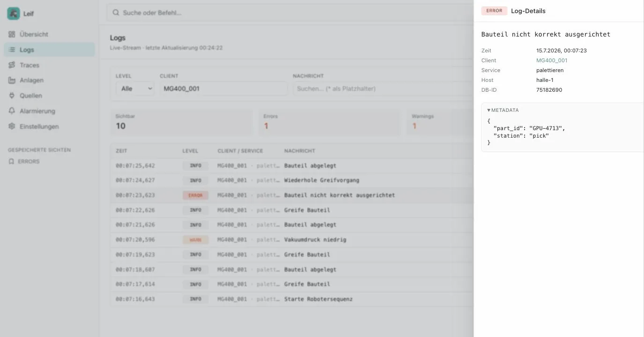Viewport: 644px width, 337px height.
Task: Click the part_id line in metadata JSON
Action: pyautogui.click(x=529, y=128)
